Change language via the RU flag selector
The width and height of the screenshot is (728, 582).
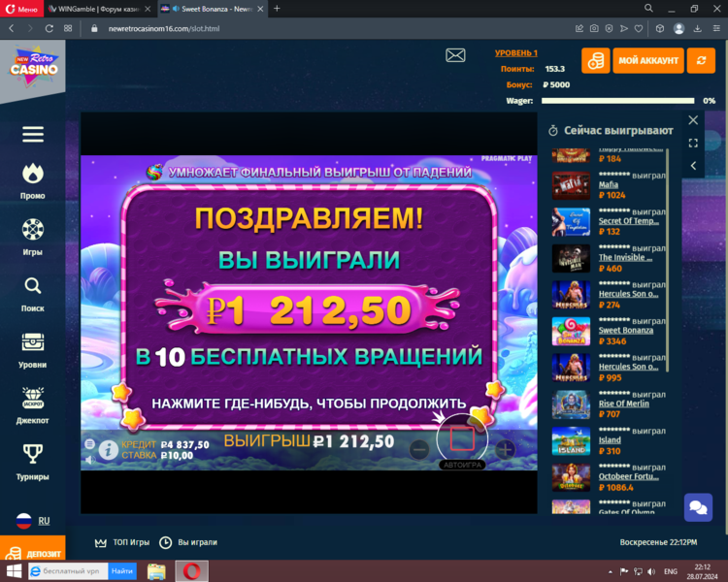click(32, 521)
